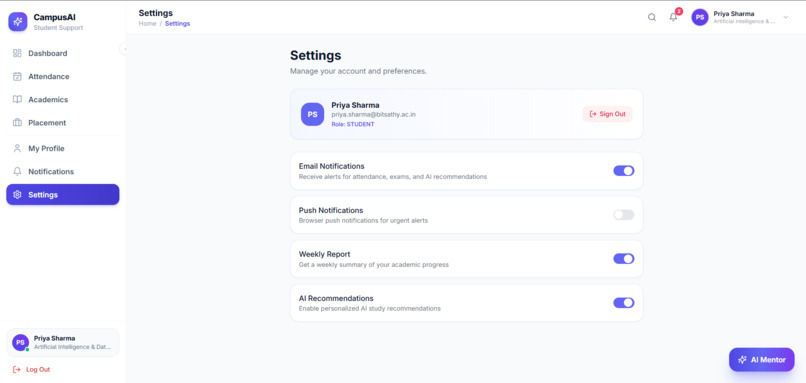Click the PS avatar in header

pos(700,17)
